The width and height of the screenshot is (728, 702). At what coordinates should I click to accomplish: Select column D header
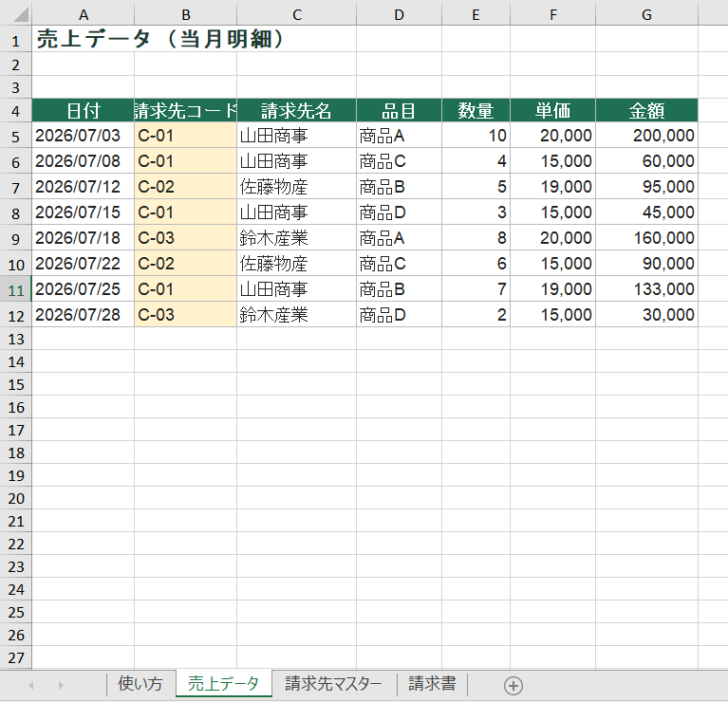(x=399, y=15)
